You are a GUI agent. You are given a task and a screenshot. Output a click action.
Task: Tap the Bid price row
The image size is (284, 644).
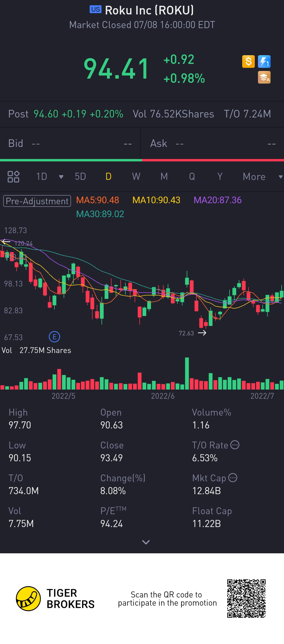70,144
